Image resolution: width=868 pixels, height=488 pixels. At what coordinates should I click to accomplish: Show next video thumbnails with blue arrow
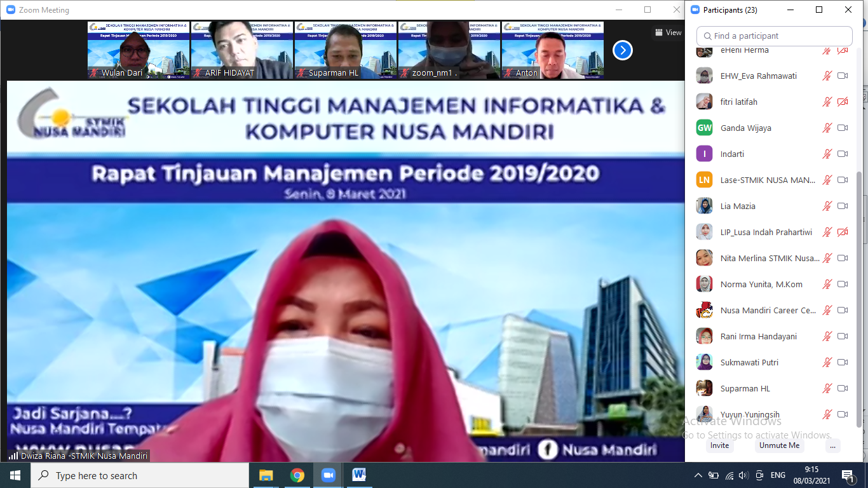coord(622,50)
